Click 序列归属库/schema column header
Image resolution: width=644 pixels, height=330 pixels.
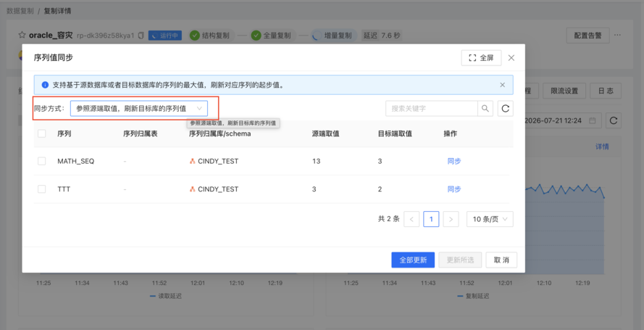click(x=219, y=133)
